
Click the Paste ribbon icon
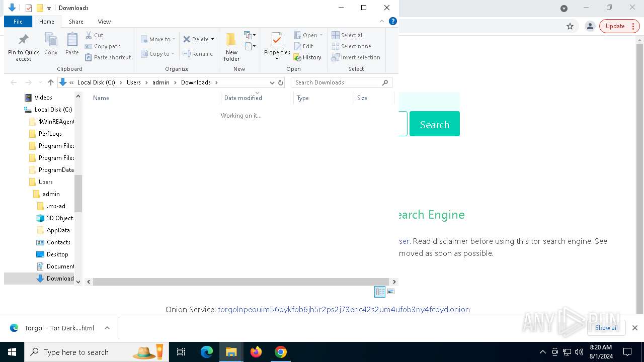pyautogui.click(x=72, y=44)
